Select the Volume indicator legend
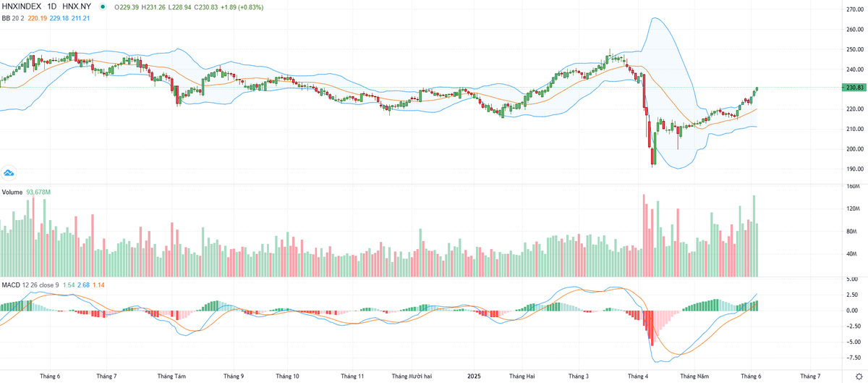This screenshot has width=868, height=383. 12,192
